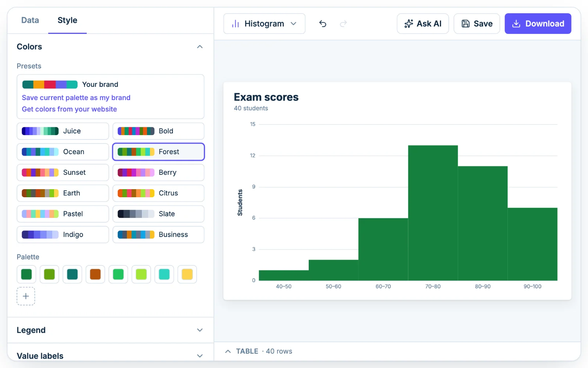Click Get colors from your website
This screenshot has height=368, width=588.
pyautogui.click(x=69, y=109)
